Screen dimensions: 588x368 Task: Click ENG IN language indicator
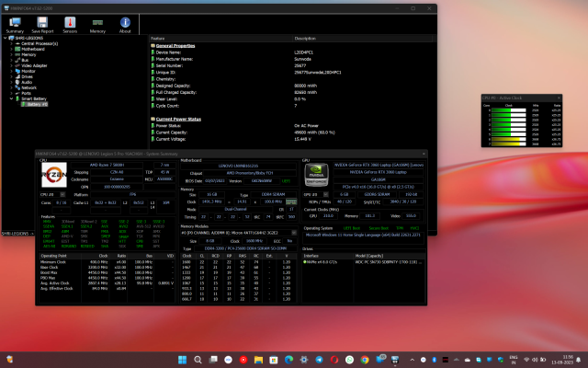(x=514, y=360)
